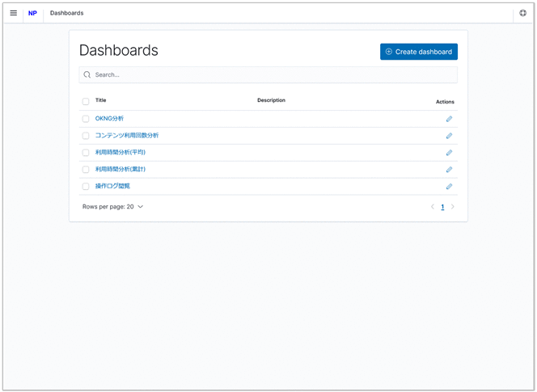Click edit pencil for 利用時間分析(平均)
537x392 pixels.
tap(449, 153)
